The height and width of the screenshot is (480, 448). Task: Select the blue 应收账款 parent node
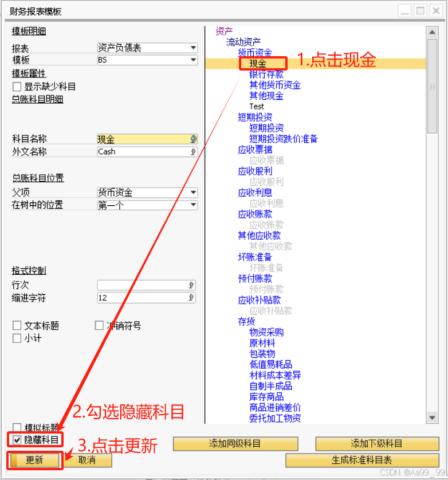pos(255,214)
